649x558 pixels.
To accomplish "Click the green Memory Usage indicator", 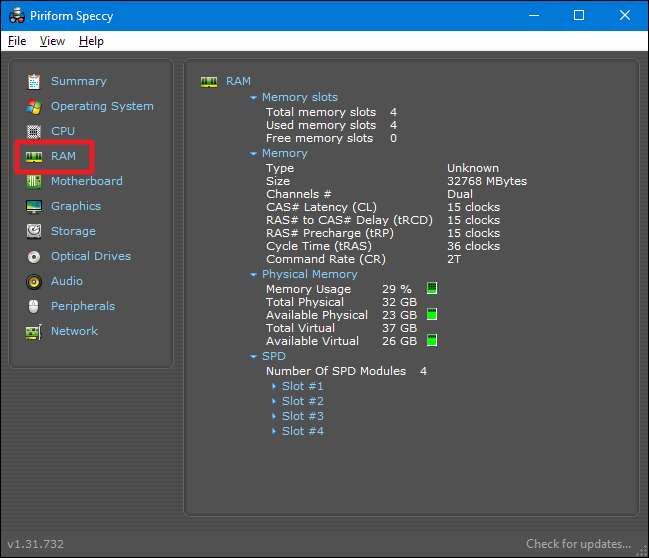I will 432,289.
